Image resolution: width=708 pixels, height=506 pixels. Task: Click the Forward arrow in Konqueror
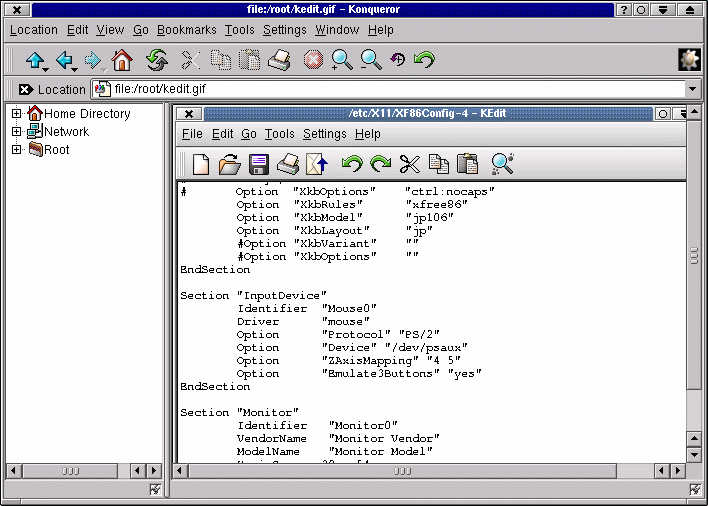tap(93, 60)
